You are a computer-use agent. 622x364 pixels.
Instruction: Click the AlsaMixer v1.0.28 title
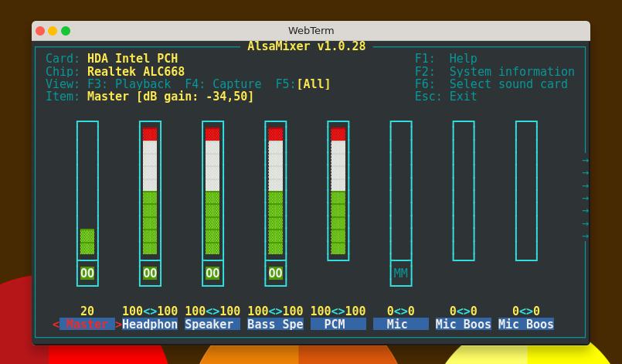click(x=307, y=46)
